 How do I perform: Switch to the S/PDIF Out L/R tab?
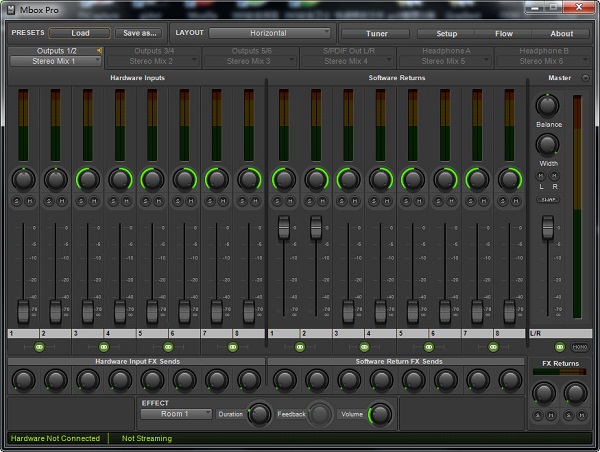click(349, 51)
